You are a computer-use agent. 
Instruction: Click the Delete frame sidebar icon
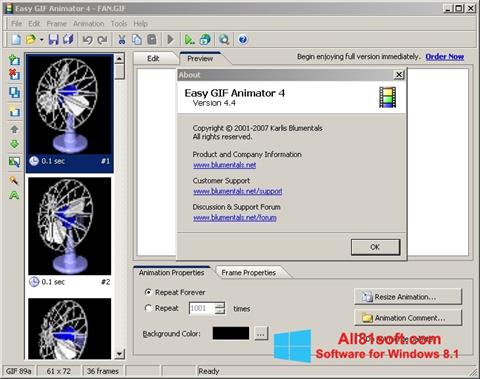click(14, 74)
